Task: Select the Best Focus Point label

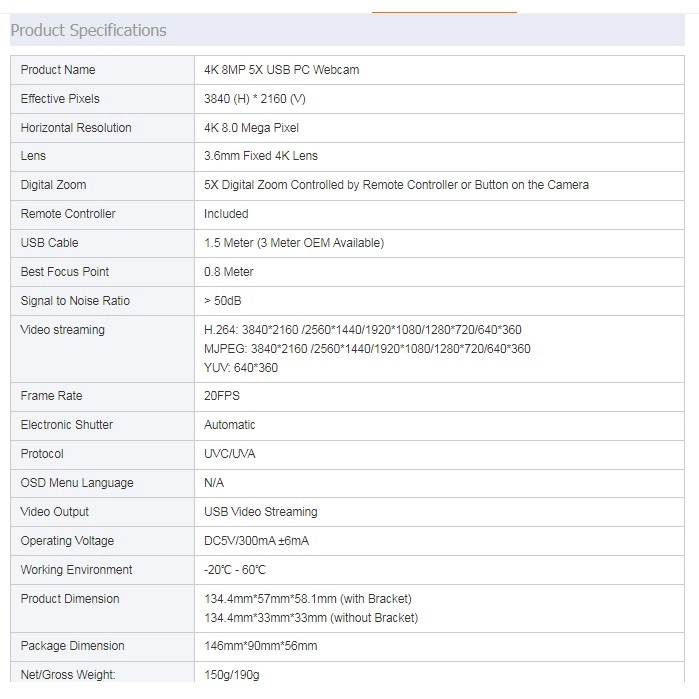Action: 65,272
